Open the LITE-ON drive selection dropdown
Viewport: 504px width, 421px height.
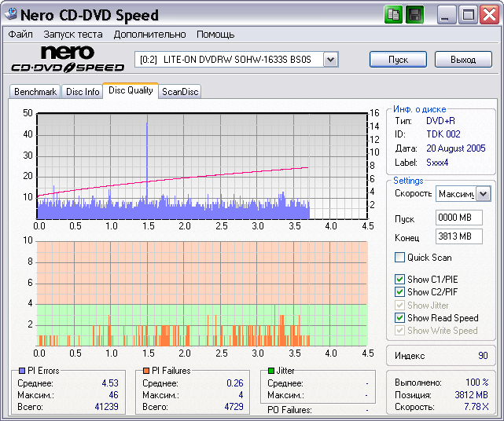point(330,60)
